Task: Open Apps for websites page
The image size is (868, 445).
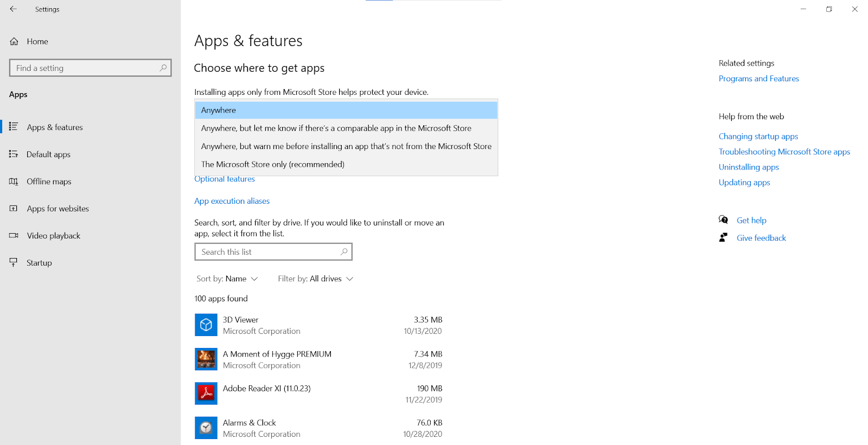Action: [x=91, y=208]
